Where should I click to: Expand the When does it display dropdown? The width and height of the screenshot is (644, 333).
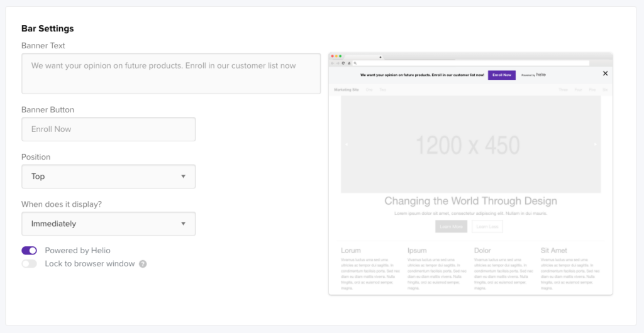(x=108, y=224)
